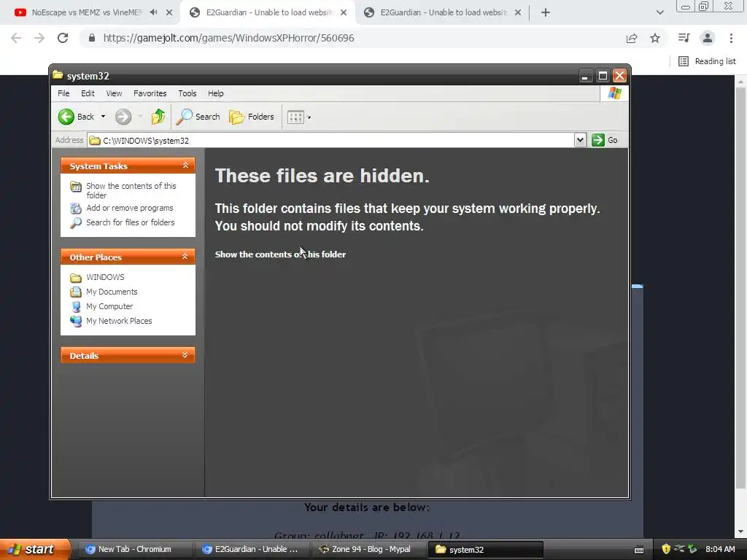Expand the Details panel
This screenshot has width=747, height=560.
tap(185, 355)
